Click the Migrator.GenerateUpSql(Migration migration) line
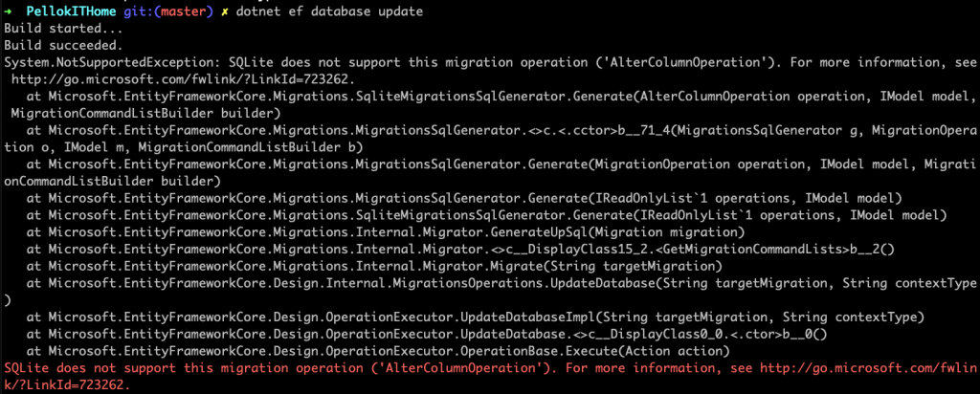The width and height of the screenshot is (980, 394). click(x=385, y=232)
